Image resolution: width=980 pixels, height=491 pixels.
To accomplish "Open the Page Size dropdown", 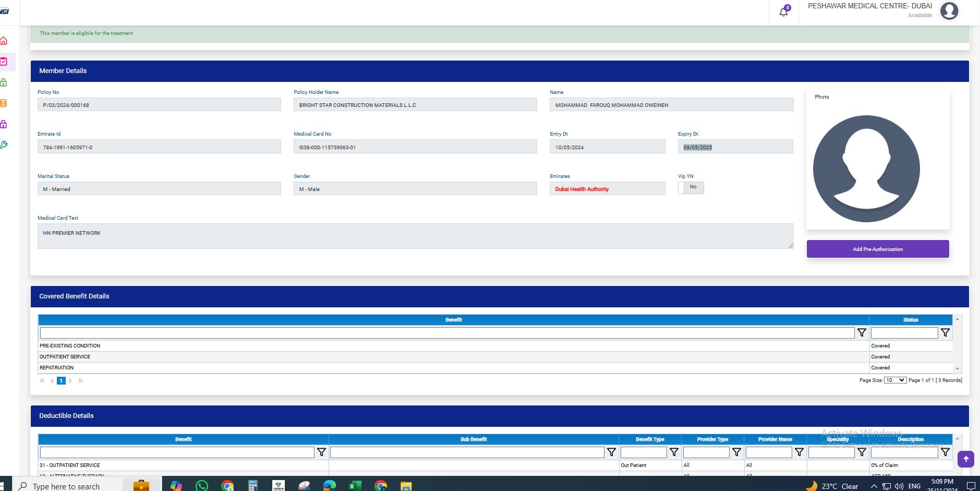I will point(895,380).
